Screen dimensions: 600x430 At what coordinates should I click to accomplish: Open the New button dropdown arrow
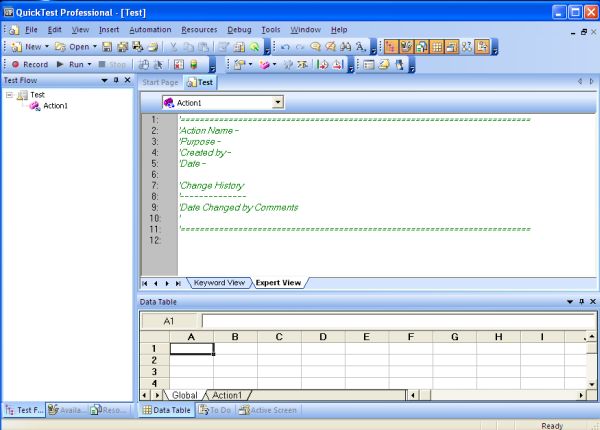coord(47,47)
